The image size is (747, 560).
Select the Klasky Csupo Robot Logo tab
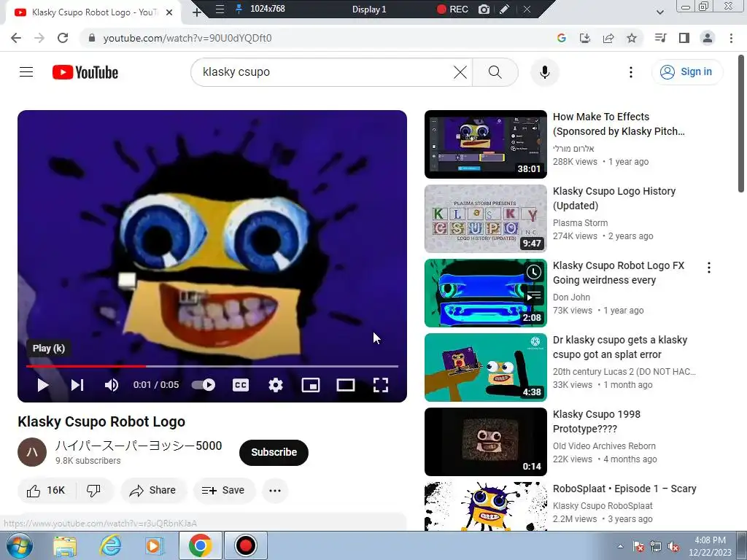(93, 12)
